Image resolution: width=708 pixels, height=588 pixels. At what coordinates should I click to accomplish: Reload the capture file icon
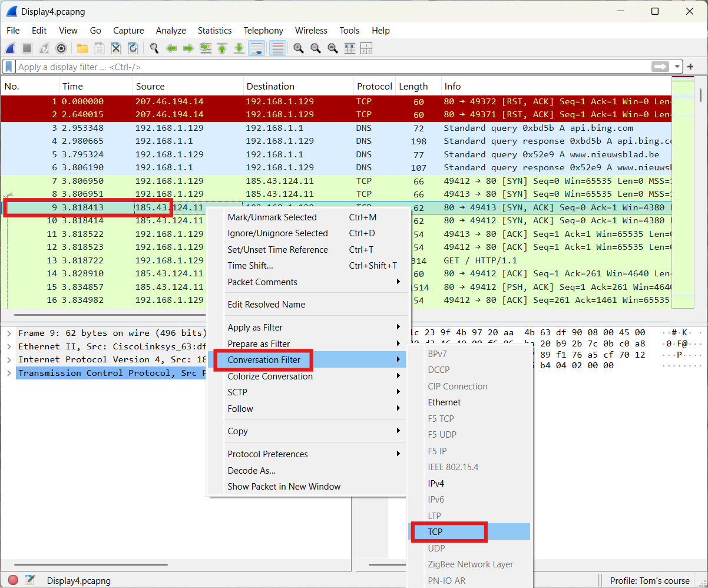pos(133,48)
